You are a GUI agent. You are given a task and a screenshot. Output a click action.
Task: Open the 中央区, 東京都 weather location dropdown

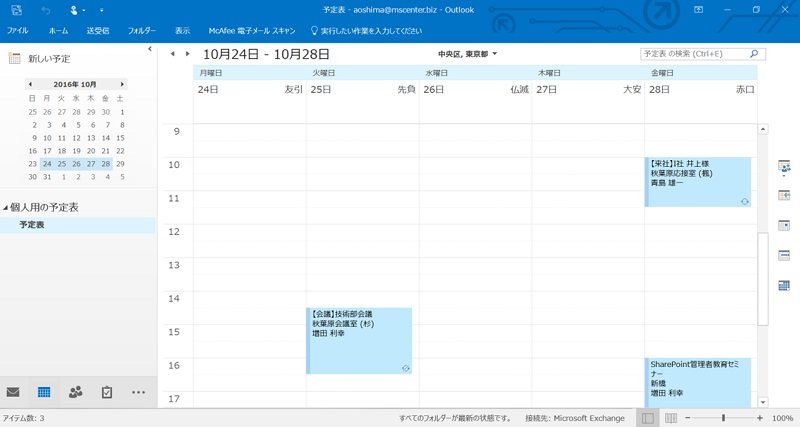[x=467, y=54]
